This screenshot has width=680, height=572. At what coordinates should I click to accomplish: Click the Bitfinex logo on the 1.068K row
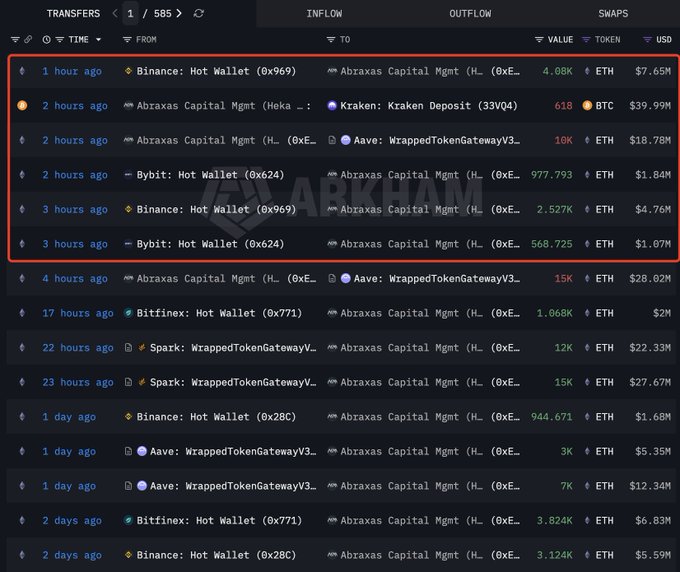128,313
